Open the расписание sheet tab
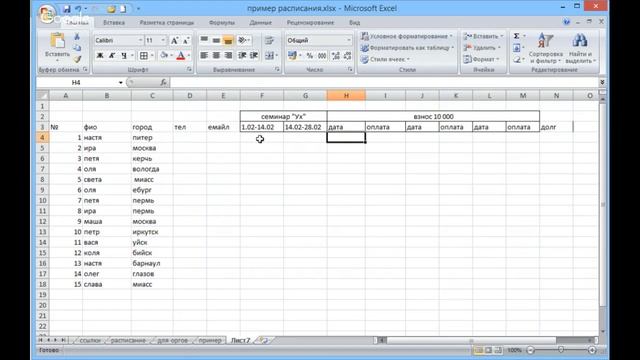 tap(128, 340)
